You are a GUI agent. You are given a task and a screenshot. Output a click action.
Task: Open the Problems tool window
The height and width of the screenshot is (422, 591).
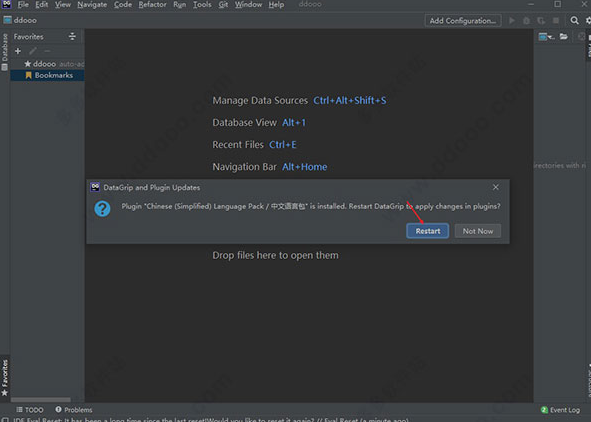click(x=74, y=410)
